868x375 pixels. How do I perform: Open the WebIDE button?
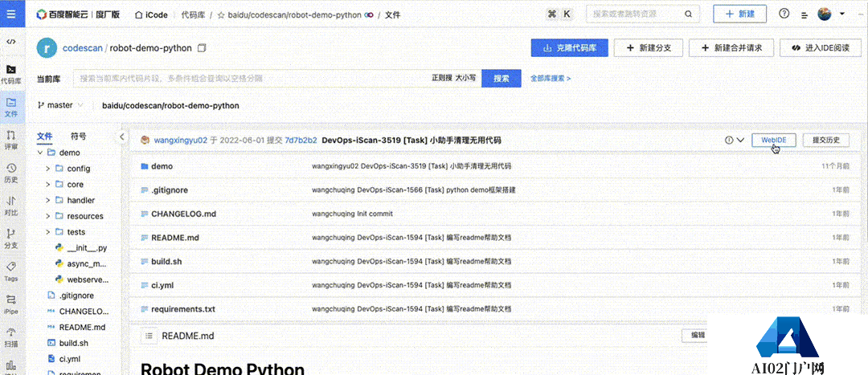[774, 140]
